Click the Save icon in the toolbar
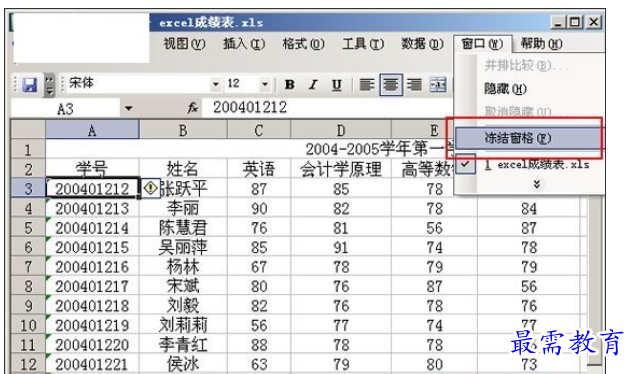Viewport: 632px width, 374px height. [29, 85]
